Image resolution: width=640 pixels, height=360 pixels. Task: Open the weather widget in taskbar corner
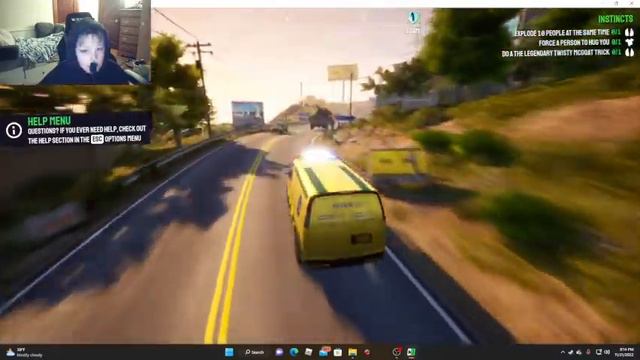point(24,353)
